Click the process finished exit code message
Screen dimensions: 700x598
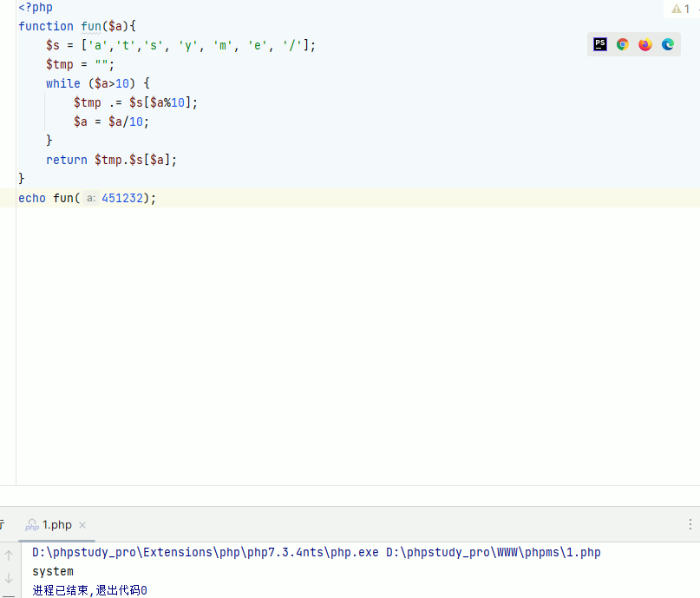click(x=89, y=590)
